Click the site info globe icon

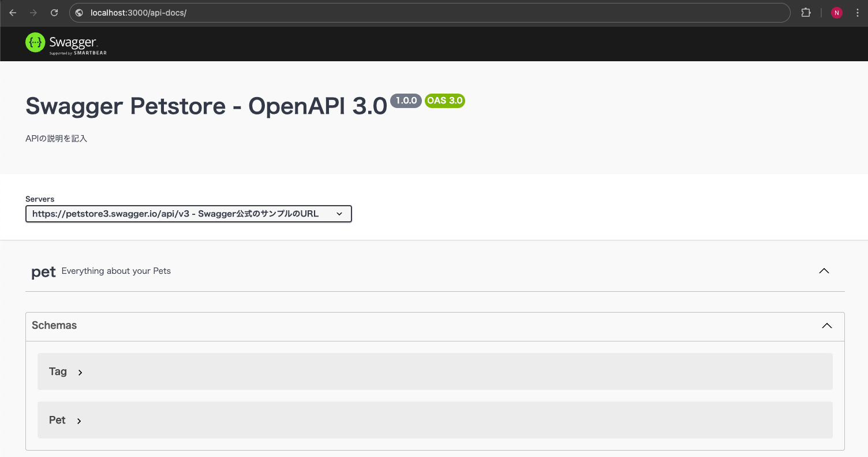pyautogui.click(x=80, y=13)
